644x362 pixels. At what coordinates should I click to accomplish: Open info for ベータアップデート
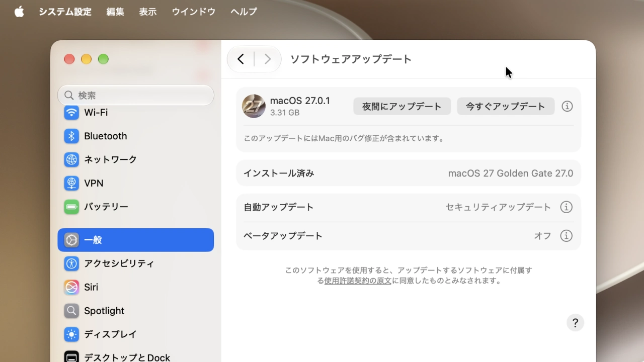[567, 236]
